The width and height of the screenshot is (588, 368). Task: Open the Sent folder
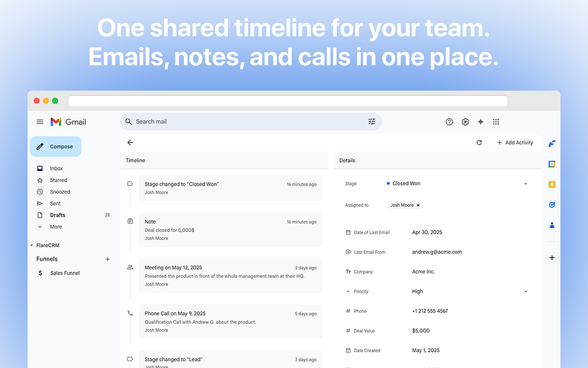55,204
